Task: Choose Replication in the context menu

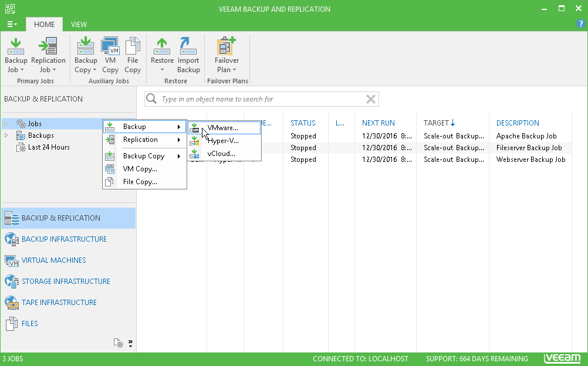Action: (145, 140)
